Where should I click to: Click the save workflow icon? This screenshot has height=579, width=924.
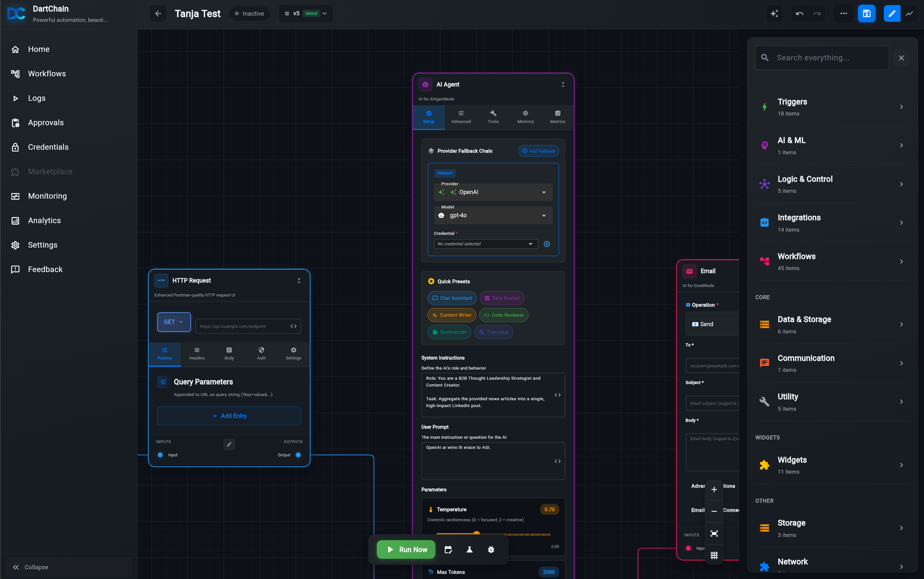click(x=866, y=13)
